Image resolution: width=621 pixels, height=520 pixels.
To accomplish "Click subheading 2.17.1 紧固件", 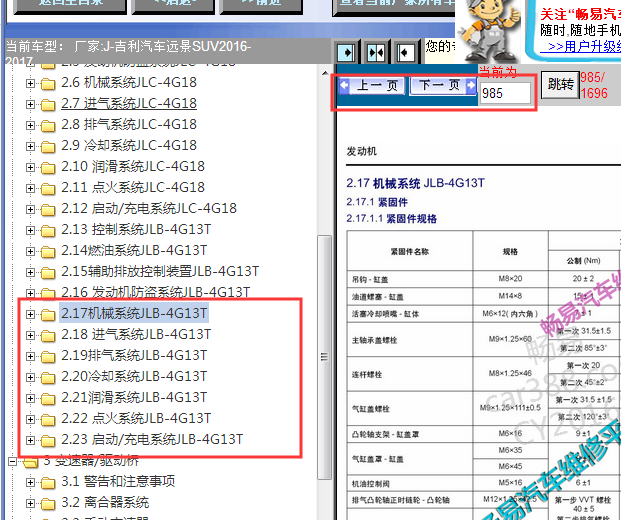I will 377,202.
